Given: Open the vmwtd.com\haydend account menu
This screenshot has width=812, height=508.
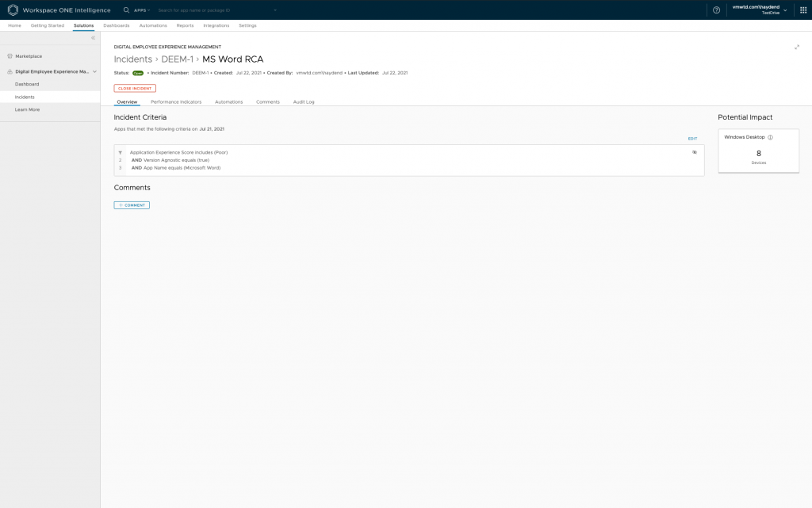Looking at the screenshot, I should coord(759,10).
